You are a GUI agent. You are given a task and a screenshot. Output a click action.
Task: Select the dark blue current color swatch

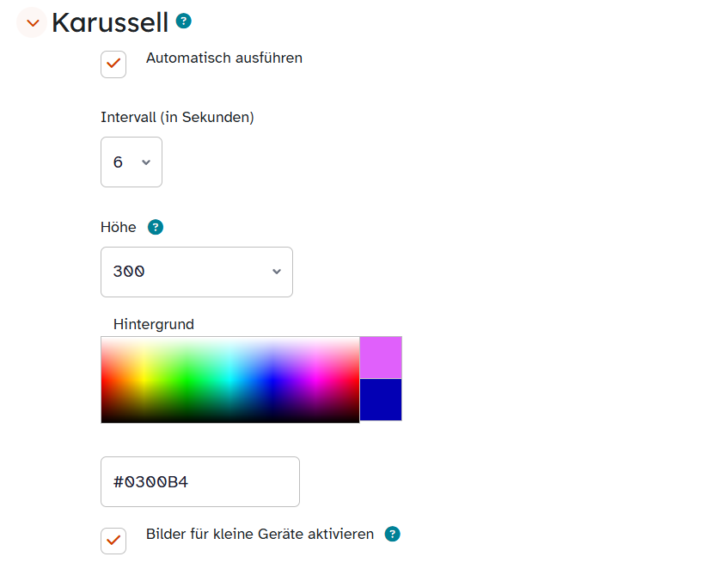[381, 400]
